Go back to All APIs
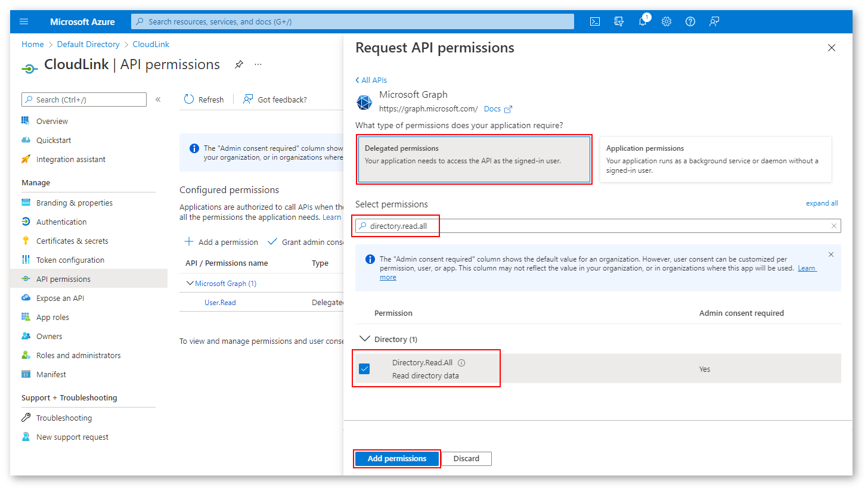868x491 pixels. (371, 80)
